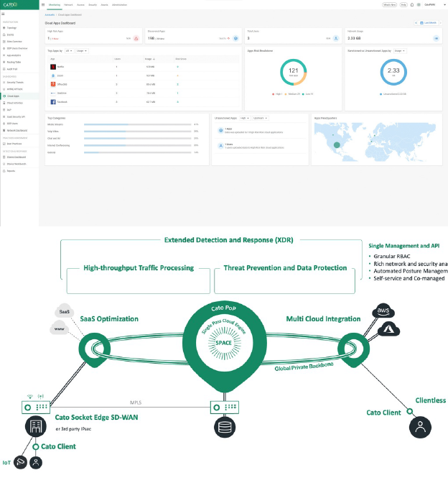Click the Media Streams category bar

138,124
